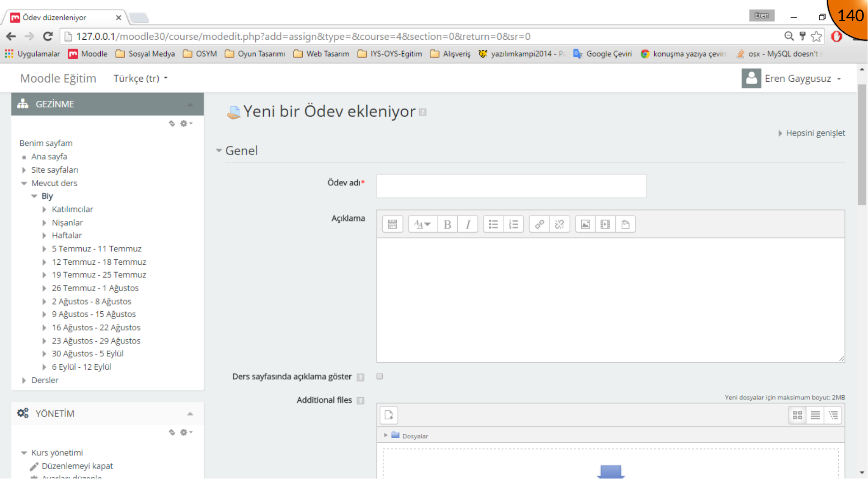Open the Google Çeviri bookmark
Image resolution: width=868 pixels, height=488 pixels.
pos(603,54)
